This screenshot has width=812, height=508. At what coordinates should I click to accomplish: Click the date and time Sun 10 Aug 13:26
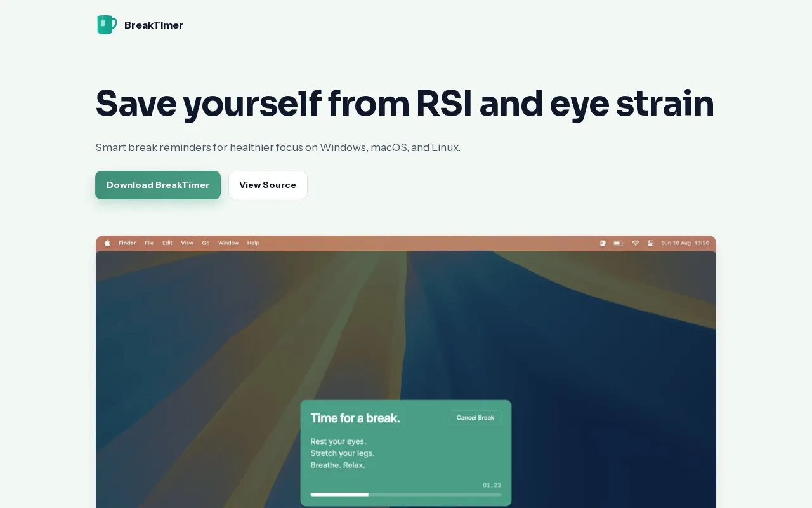[x=685, y=243]
